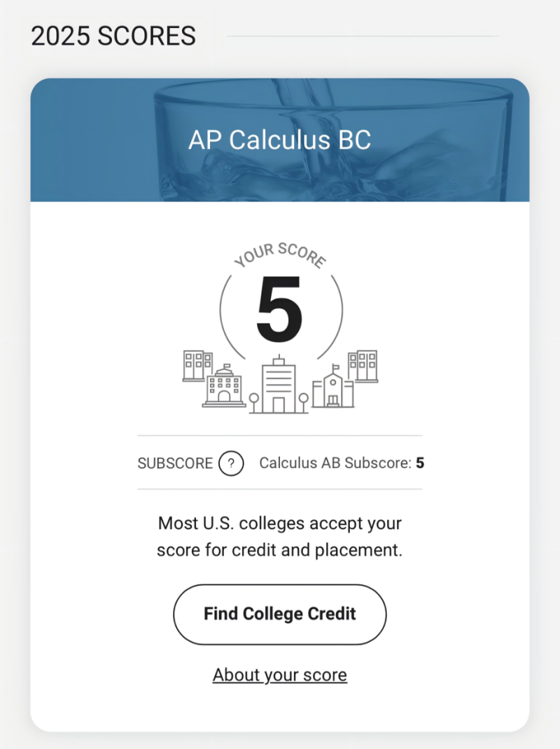This screenshot has height=749, width=560.
Task: Click the schoolhouse with flag icon
Action: (333, 386)
